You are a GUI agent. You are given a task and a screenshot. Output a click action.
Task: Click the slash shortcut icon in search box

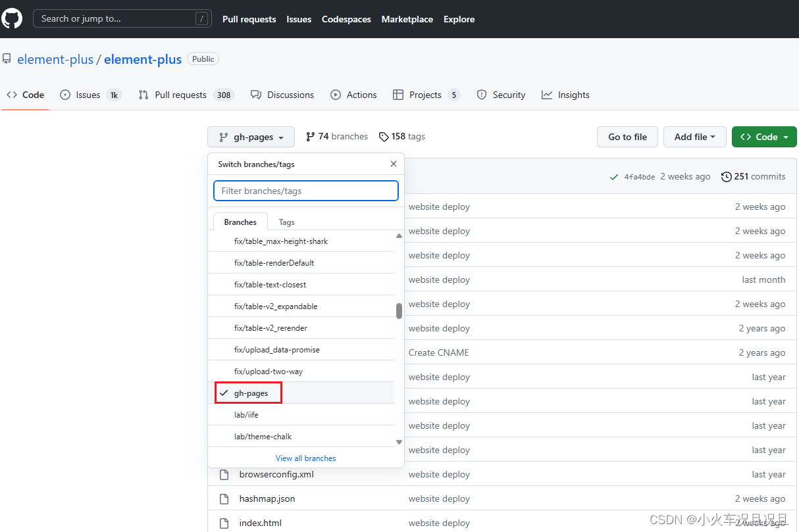click(201, 19)
